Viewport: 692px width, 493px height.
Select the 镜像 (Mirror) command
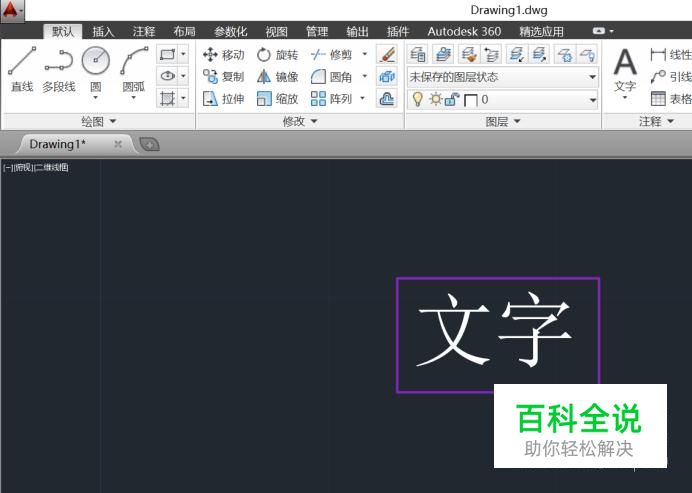(278, 77)
